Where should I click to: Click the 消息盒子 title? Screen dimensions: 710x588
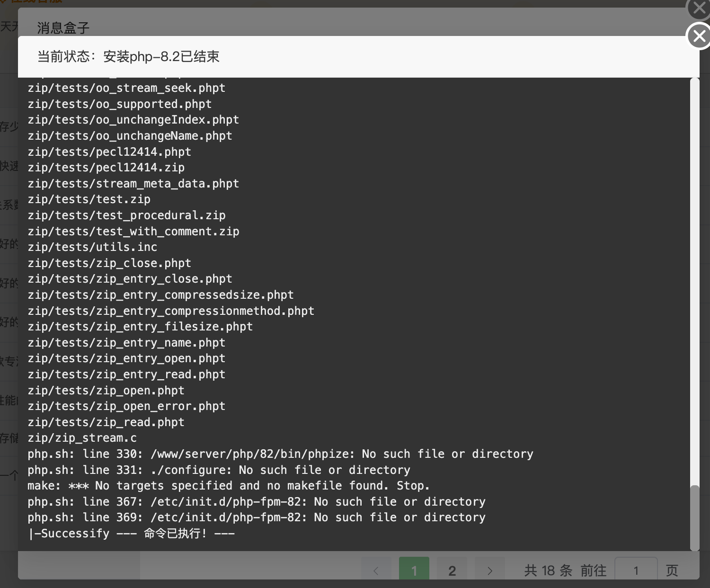pos(63,28)
